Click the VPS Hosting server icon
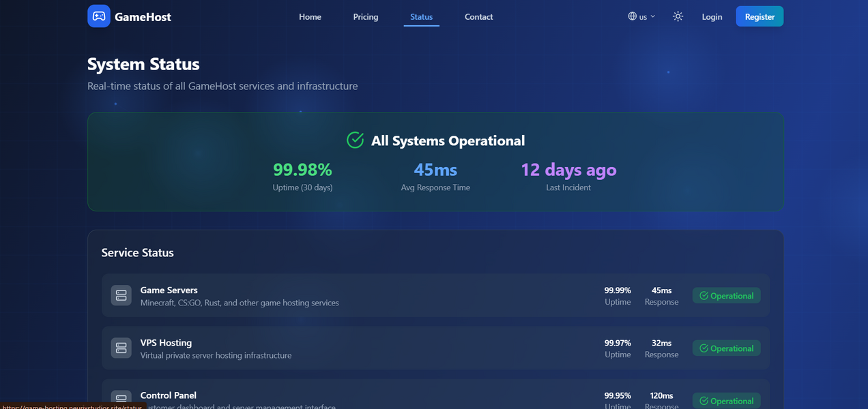868x409 pixels. tap(121, 348)
